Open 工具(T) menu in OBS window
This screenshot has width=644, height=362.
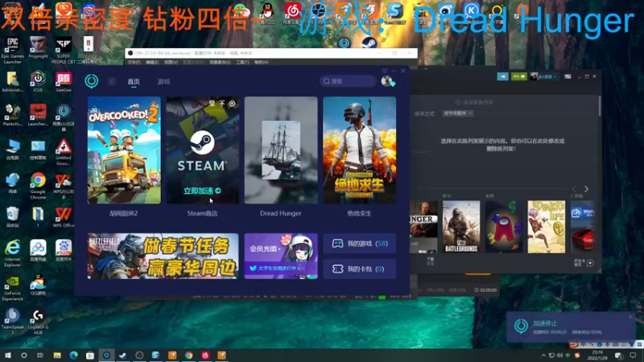(242, 63)
